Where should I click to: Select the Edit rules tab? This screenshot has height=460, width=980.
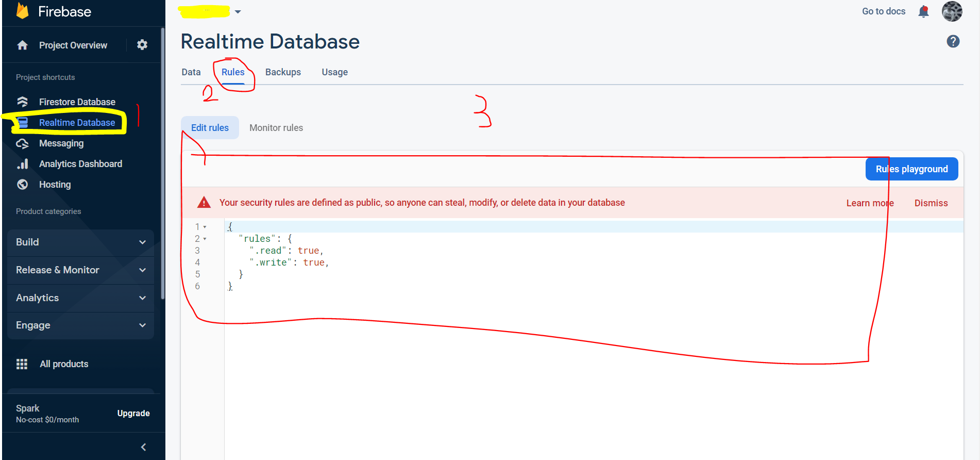coord(210,127)
